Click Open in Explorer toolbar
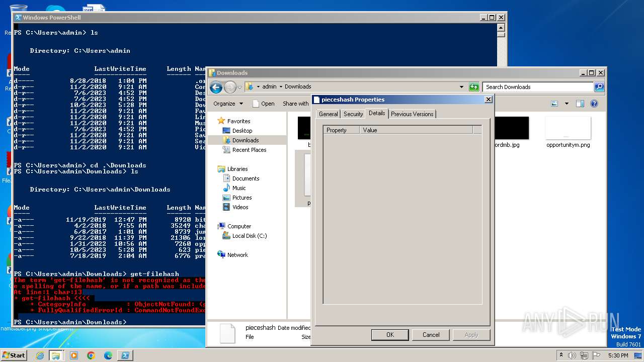This screenshot has width=644, height=362. pyautogui.click(x=263, y=104)
